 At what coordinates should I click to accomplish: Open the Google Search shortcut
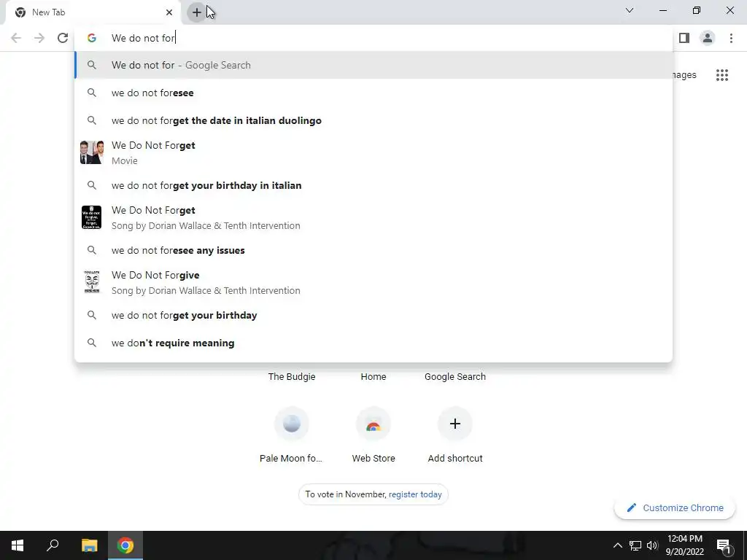(x=455, y=377)
